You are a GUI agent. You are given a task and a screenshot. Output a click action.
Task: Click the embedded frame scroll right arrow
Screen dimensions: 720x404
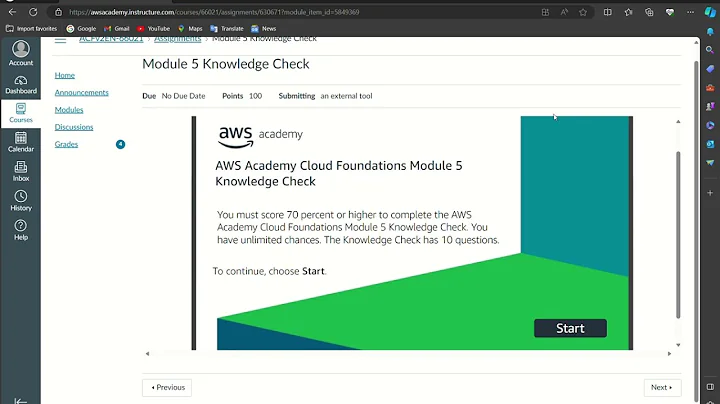point(669,354)
